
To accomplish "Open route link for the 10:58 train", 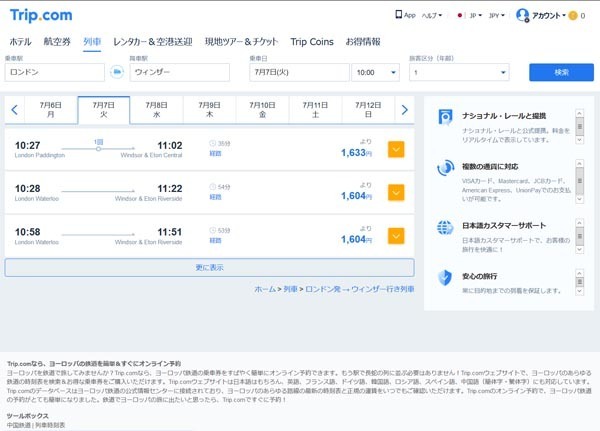I will pyautogui.click(x=215, y=240).
